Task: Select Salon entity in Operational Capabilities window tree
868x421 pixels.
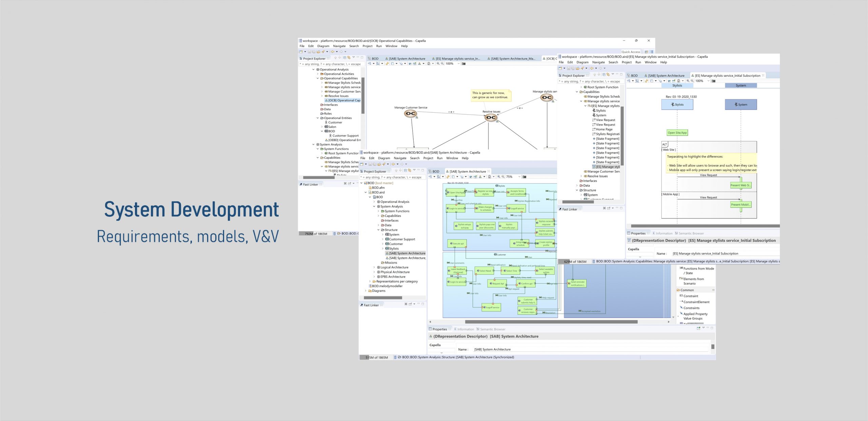Action: (x=330, y=127)
